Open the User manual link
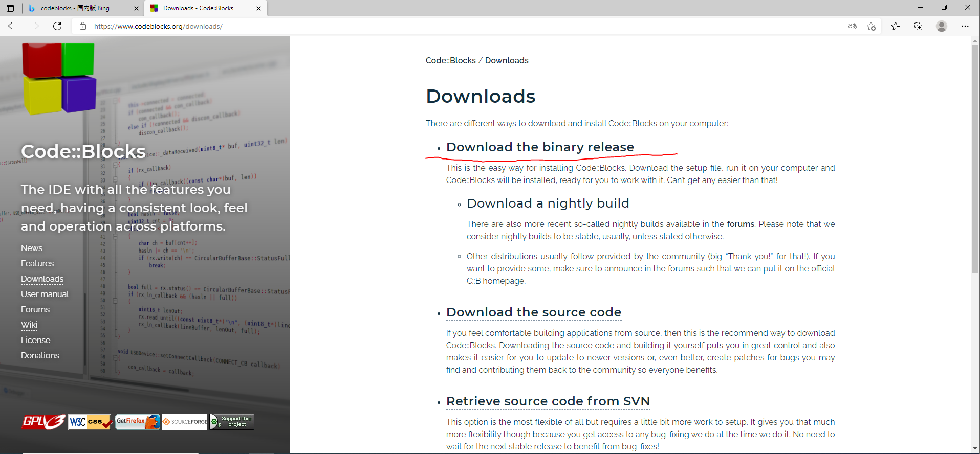The image size is (980, 454). tap(45, 294)
